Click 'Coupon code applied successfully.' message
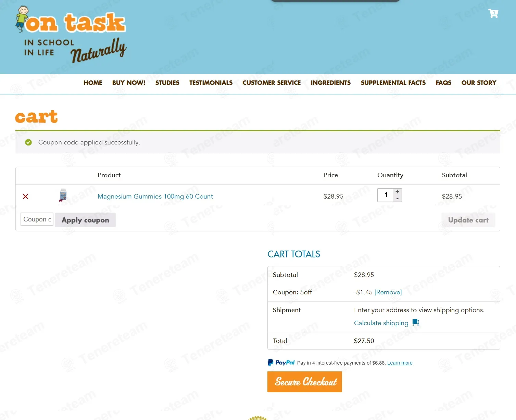 (89, 142)
